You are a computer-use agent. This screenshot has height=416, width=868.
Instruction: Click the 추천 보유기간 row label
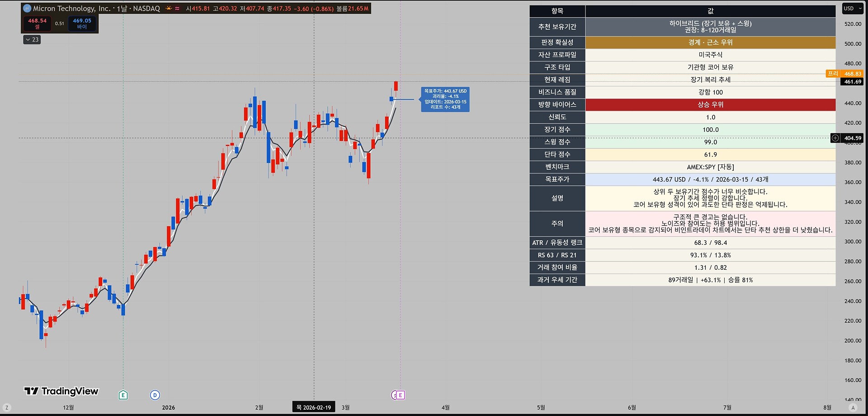(557, 27)
